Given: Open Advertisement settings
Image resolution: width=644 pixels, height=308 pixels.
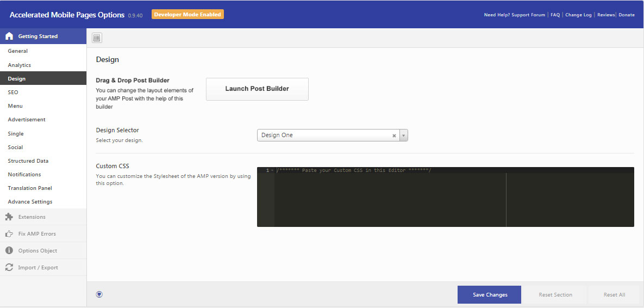Looking at the screenshot, I should point(43,120).
